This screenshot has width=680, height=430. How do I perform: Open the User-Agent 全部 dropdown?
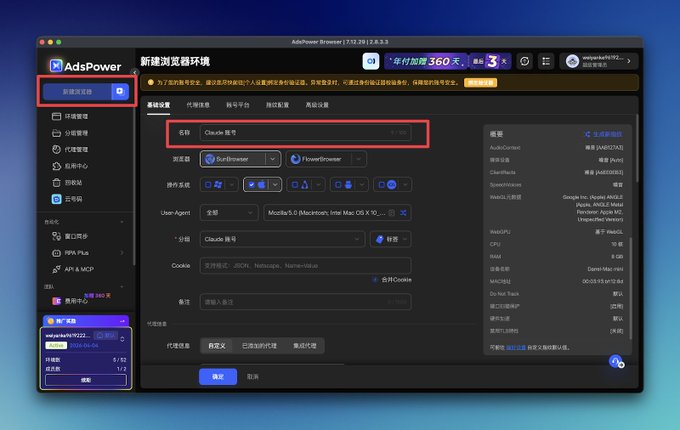click(229, 213)
